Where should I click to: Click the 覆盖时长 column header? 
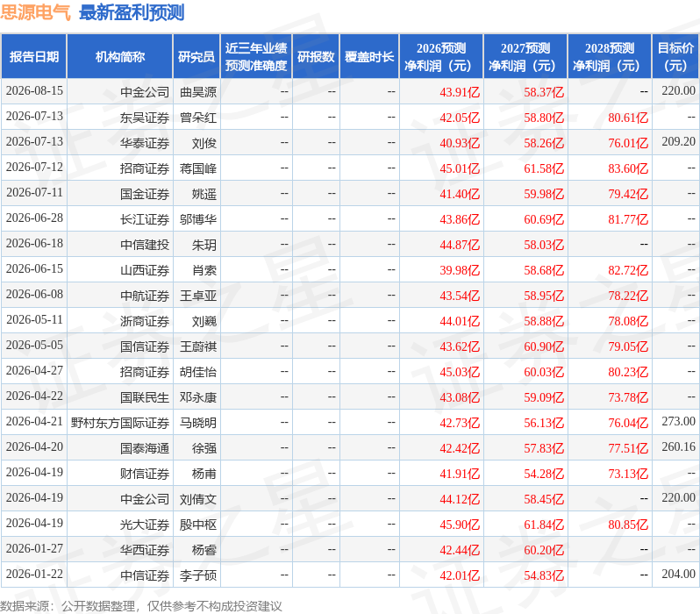pyautogui.click(x=369, y=57)
